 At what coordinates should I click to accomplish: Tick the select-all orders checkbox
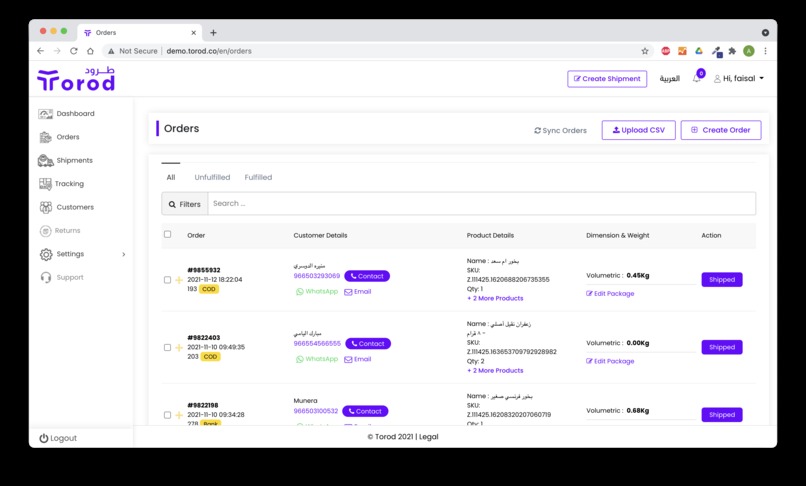point(168,235)
